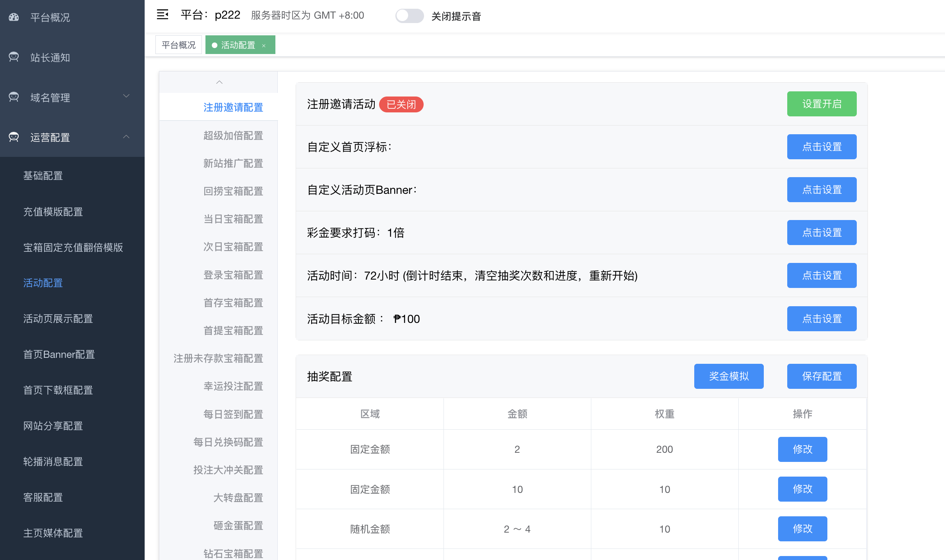Open 基础配置 in sidebar
The image size is (945, 560).
(x=43, y=176)
